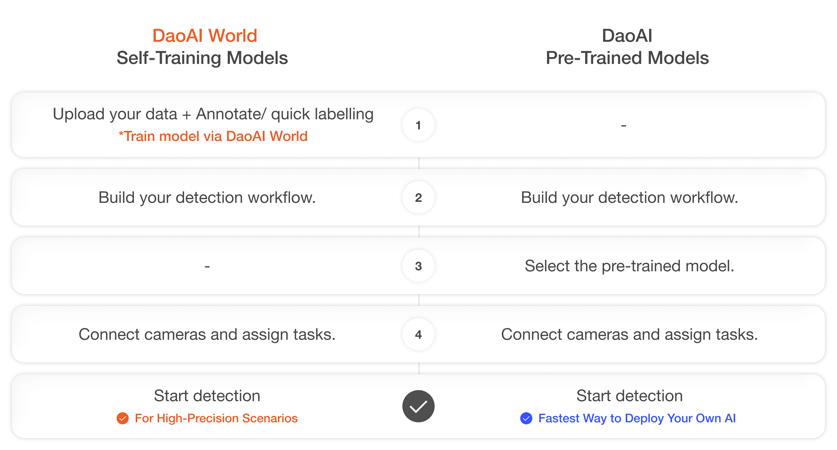The height and width of the screenshot is (450, 837).
Task: Click Start detection under Pre-Trained Models
Action: [x=629, y=396]
